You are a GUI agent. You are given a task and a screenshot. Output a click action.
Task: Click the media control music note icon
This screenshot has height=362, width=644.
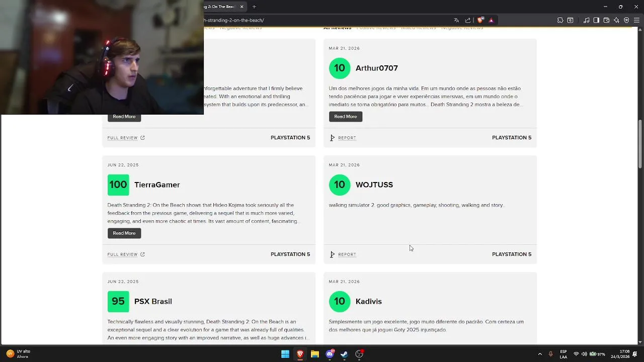pyautogui.click(x=587, y=20)
